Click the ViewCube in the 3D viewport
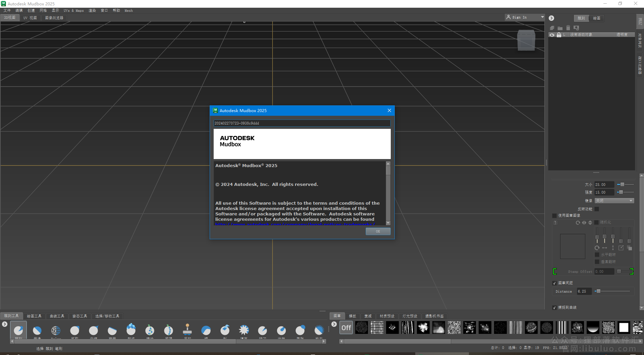Screen dimensions: 644x355 (x=526, y=40)
